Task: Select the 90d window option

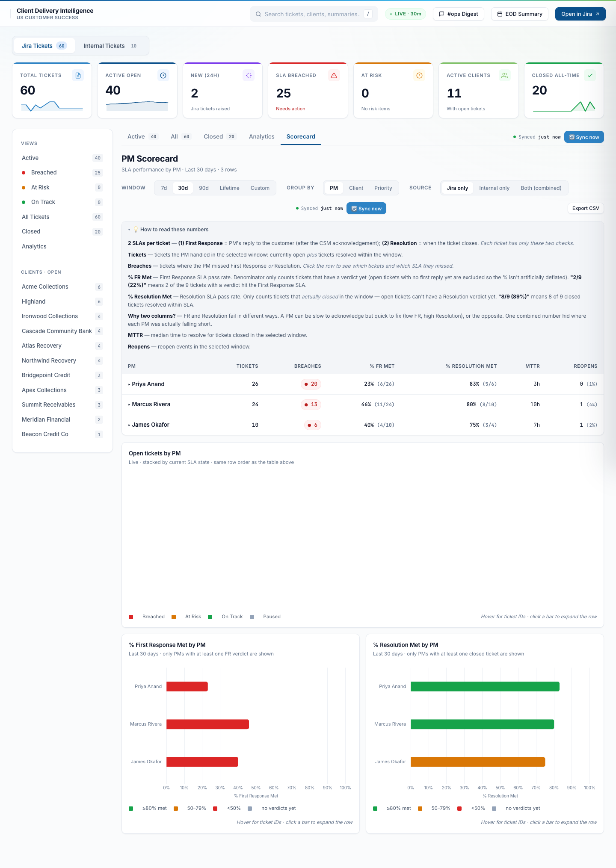Action: (x=204, y=188)
